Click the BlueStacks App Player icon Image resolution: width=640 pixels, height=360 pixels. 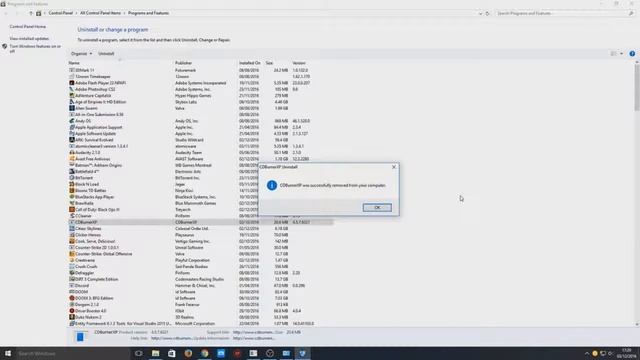tap(72, 197)
